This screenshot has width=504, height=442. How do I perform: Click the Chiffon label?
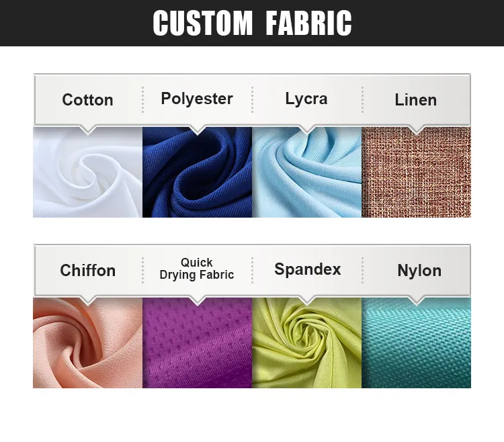pos(87,271)
